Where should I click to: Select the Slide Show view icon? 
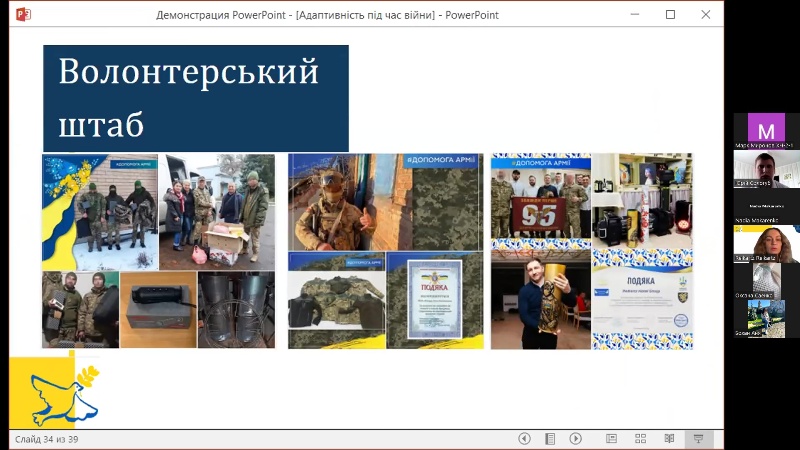pos(698,439)
